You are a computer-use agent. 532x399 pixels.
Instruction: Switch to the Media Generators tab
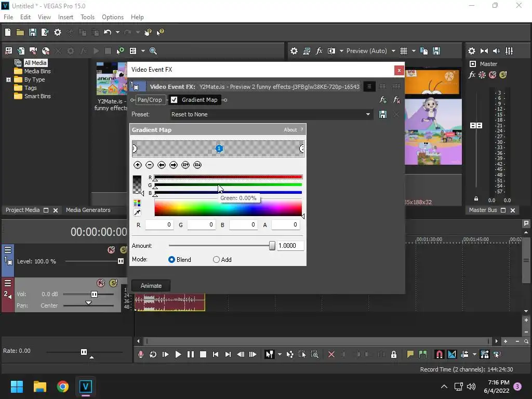(88, 210)
